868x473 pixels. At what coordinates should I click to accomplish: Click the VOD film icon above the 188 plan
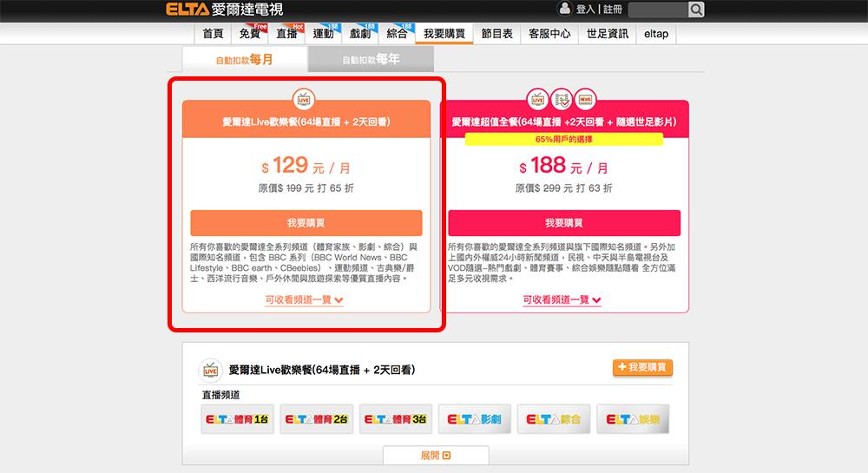pos(562,100)
